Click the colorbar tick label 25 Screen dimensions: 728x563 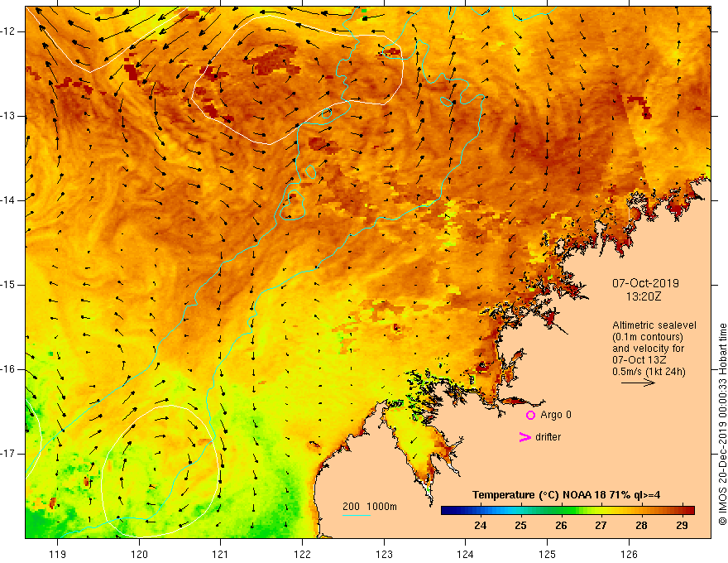520,526
